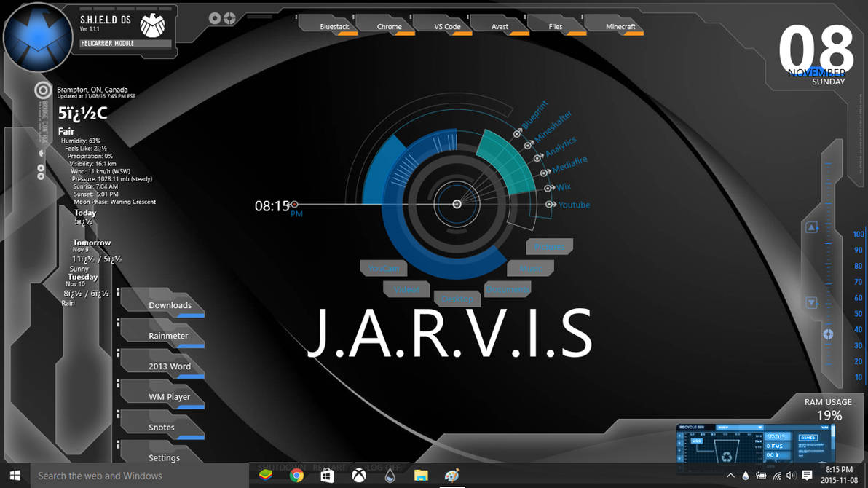Open the Action Center notifications icon

pos(807,476)
